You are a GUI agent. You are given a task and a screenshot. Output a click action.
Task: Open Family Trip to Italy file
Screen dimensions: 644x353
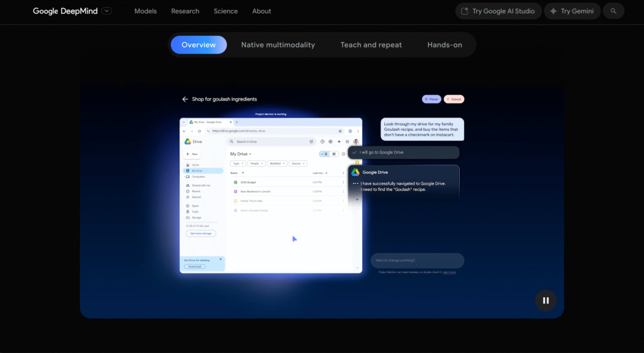[252, 201]
